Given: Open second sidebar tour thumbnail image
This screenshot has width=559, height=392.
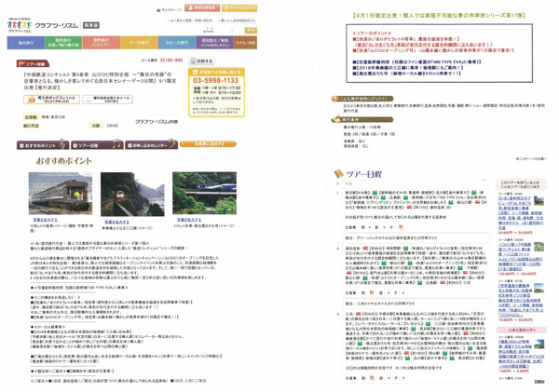Looking at the screenshot, I should 539,247.
